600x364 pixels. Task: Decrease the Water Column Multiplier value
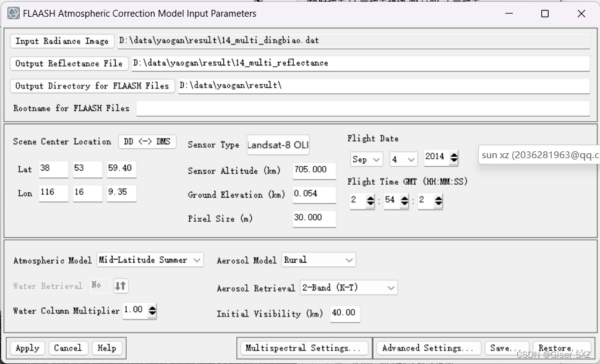click(x=152, y=315)
